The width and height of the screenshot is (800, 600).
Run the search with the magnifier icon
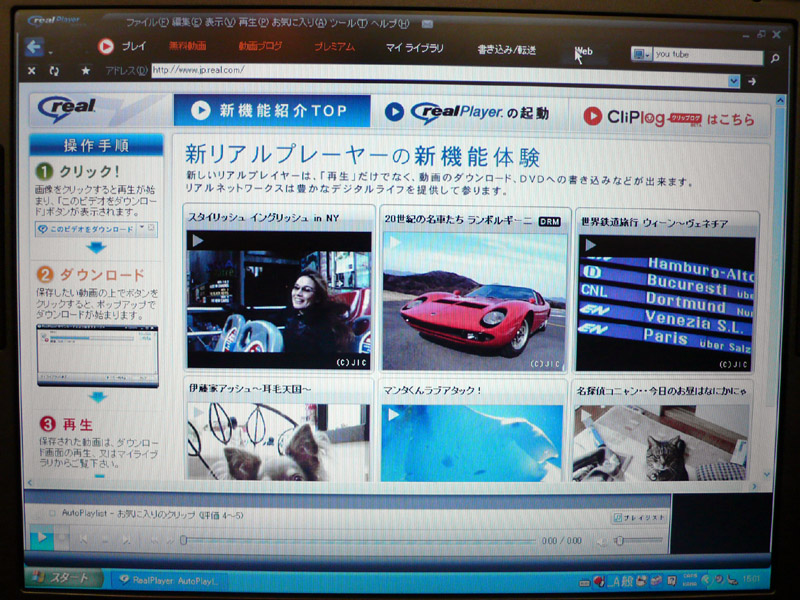pos(775,59)
